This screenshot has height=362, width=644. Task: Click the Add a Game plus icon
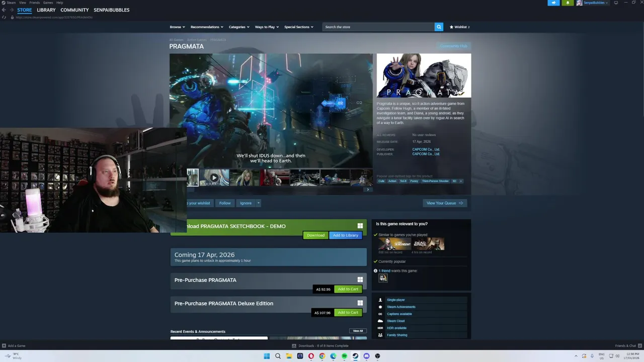[x=4, y=345]
